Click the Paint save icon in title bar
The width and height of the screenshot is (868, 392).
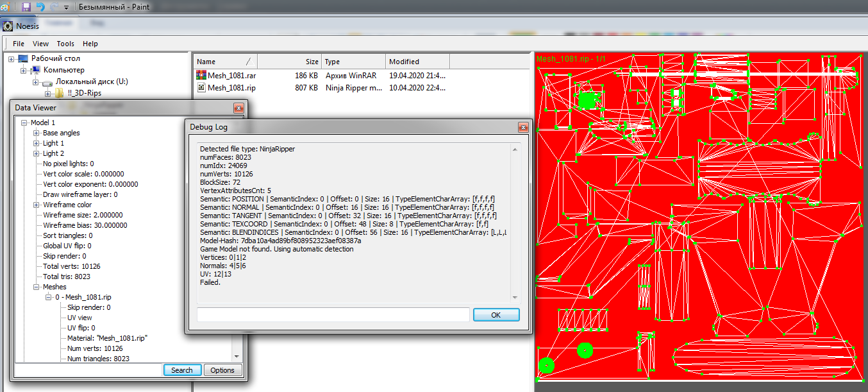click(x=26, y=7)
